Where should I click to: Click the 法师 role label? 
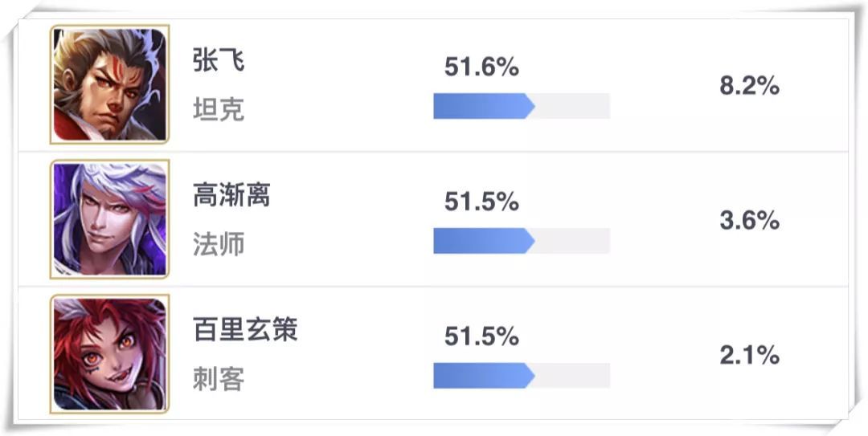pyautogui.click(x=219, y=244)
